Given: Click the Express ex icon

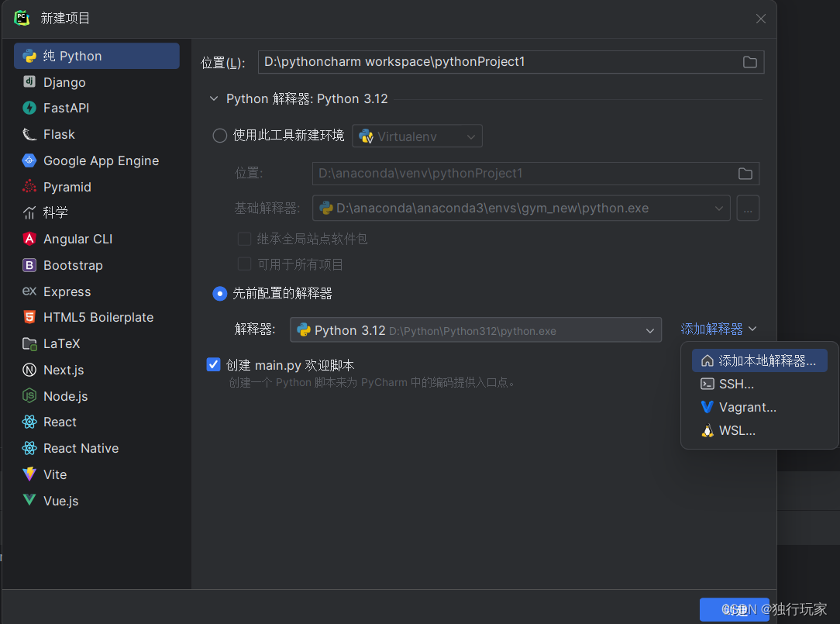Looking at the screenshot, I should 29,291.
